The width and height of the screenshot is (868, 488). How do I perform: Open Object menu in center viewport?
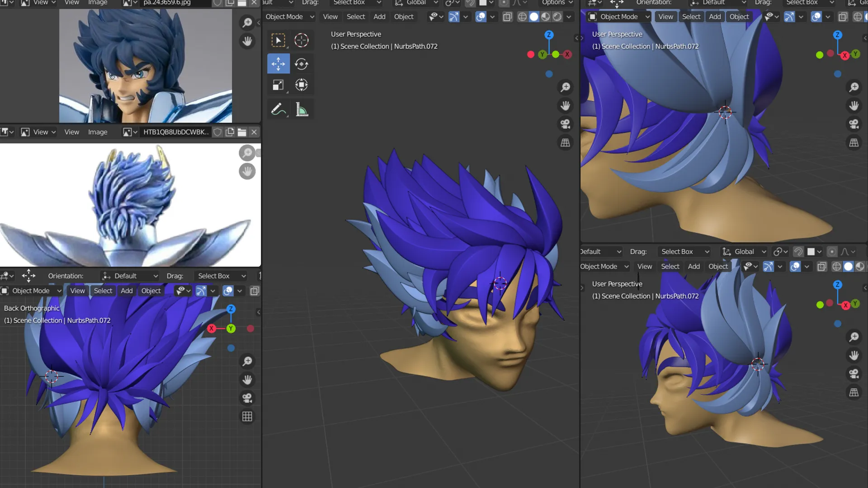click(404, 17)
